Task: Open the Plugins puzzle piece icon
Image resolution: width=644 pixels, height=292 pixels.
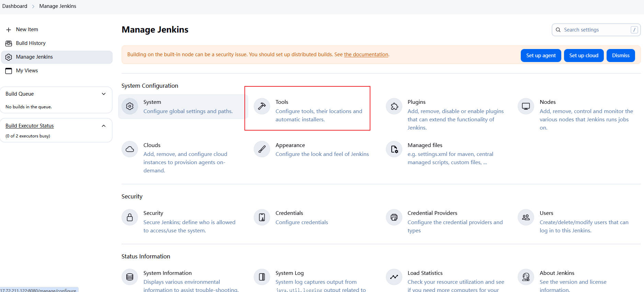Action: [394, 106]
